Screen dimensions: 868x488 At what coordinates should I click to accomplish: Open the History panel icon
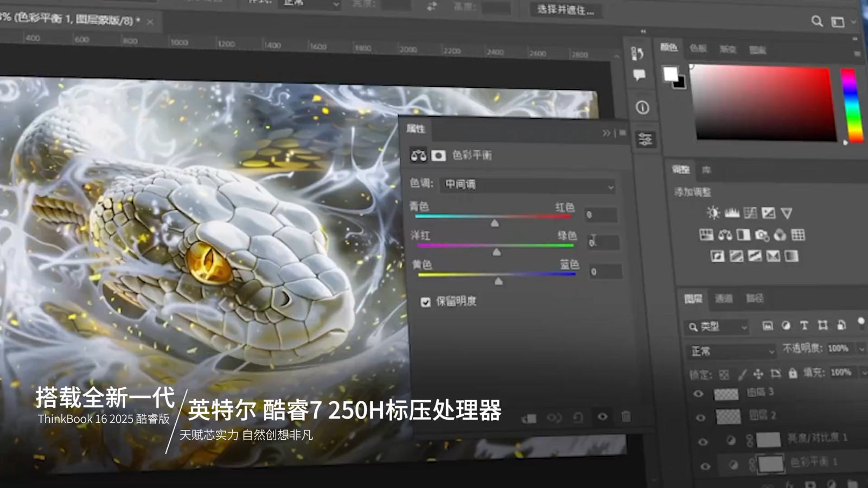coord(637,53)
